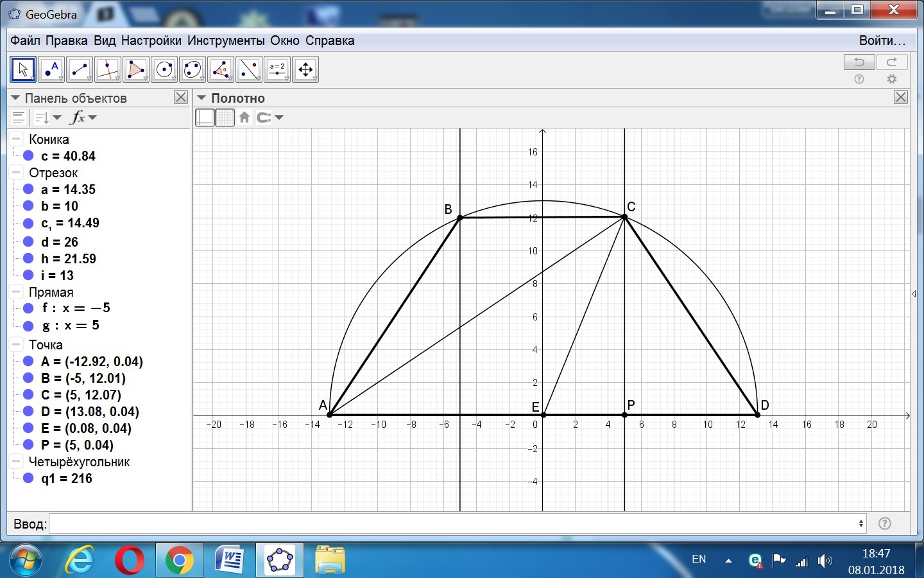Open the Инструменты menu

225,40
